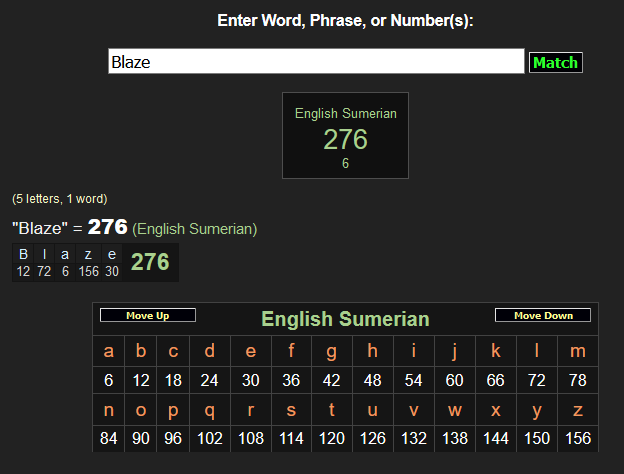The width and height of the screenshot is (624, 474).
Task: Select letter 'B' in the Blaze breakdown
Action: pyautogui.click(x=23, y=254)
